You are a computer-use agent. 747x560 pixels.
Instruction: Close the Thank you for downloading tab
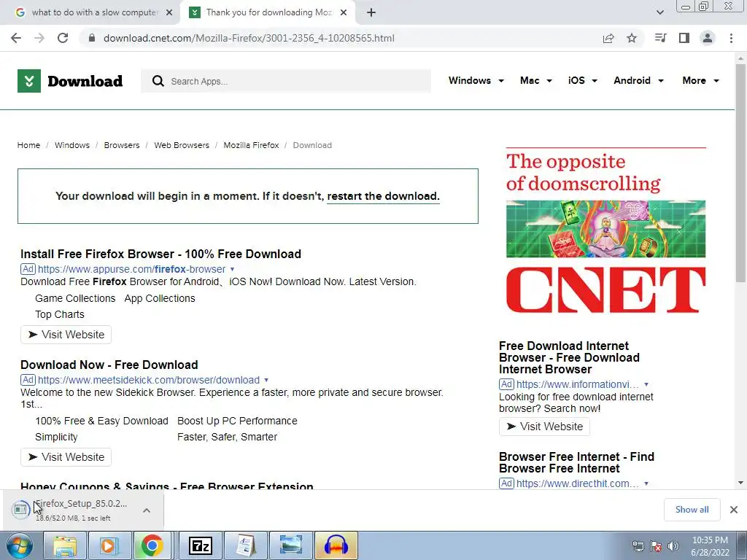(344, 12)
